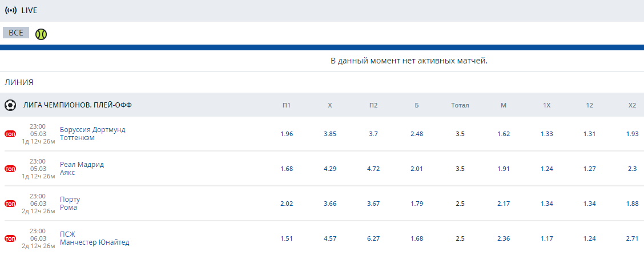Click the TOP badge beside Порту match
644x255 pixels.
point(10,204)
